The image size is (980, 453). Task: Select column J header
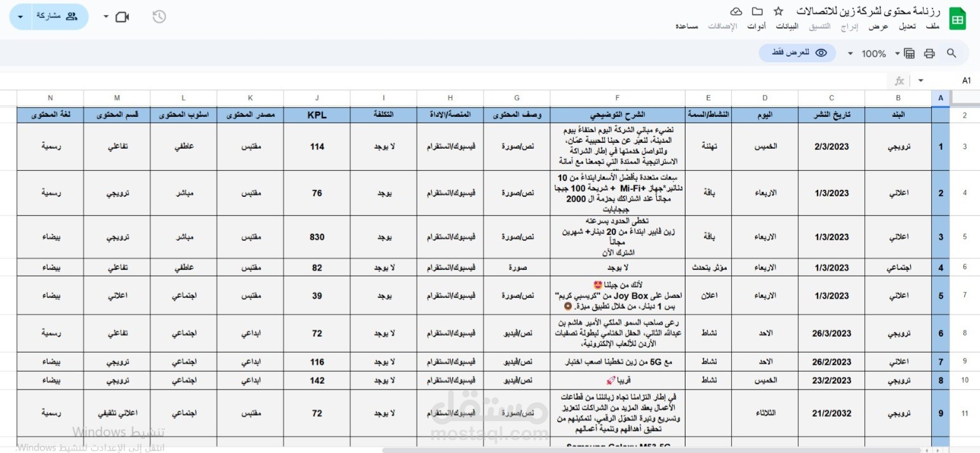(x=317, y=97)
